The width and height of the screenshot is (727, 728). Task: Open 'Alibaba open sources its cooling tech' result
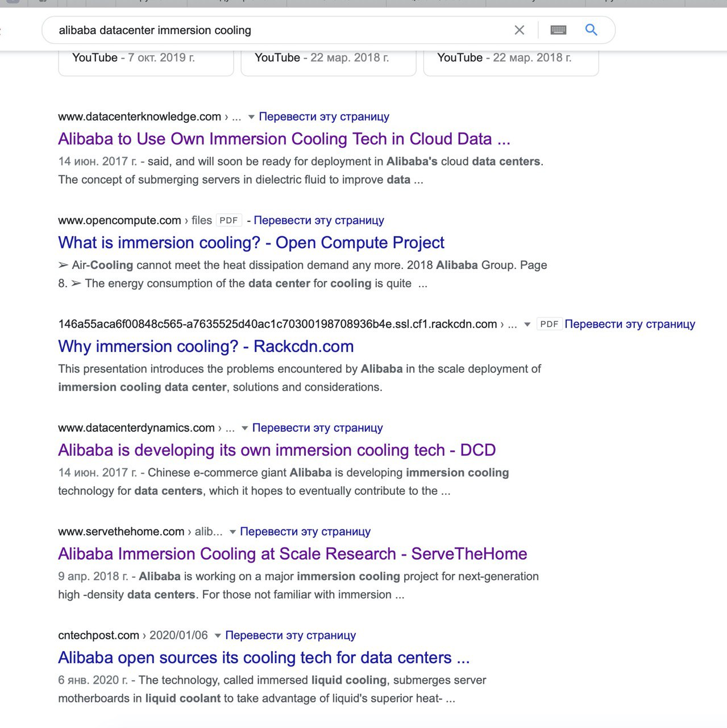(x=264, y=657)
